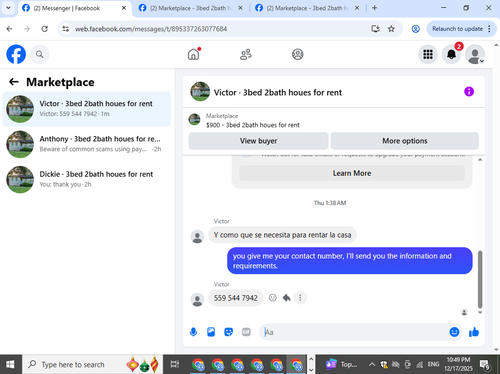Bookmark this page with star icon
500x374 pixels.
point(391,29)
